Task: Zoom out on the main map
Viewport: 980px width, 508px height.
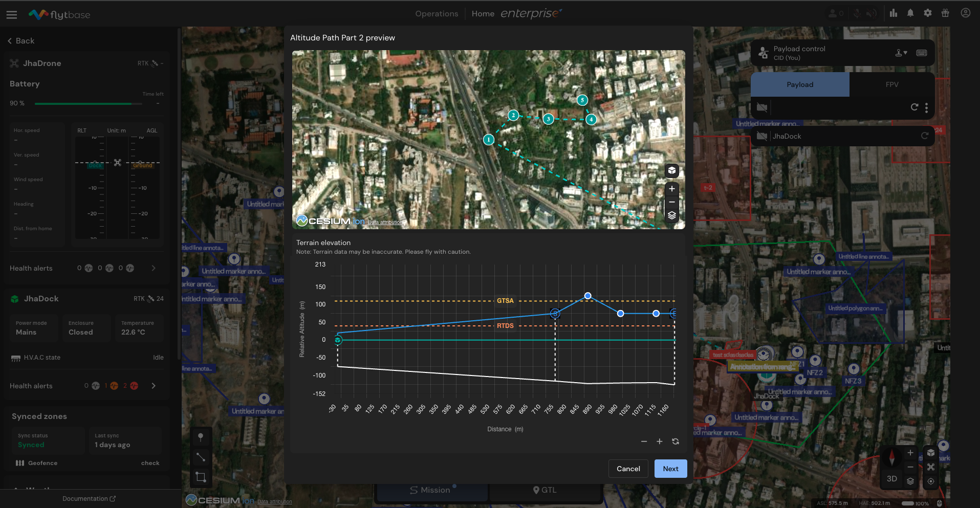Action: (x=910, y=467)
